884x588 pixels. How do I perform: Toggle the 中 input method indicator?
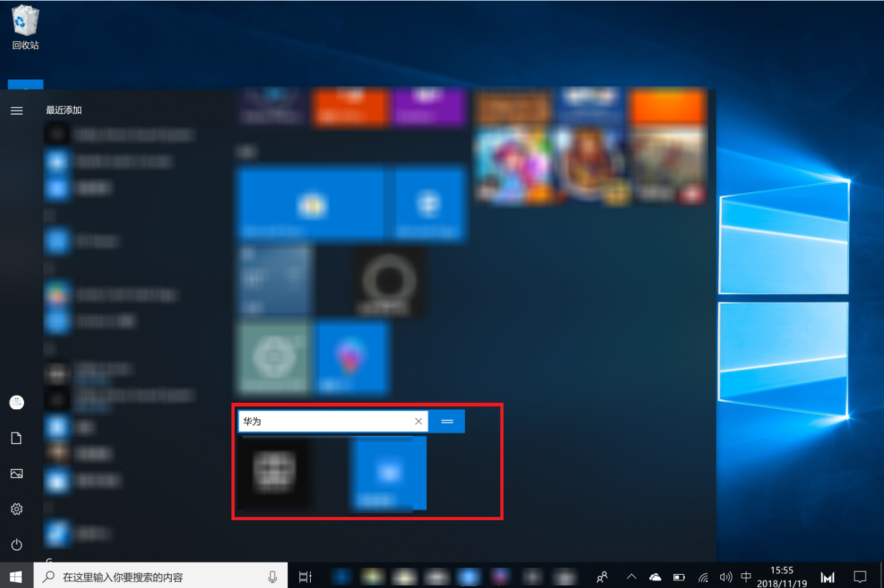pos(746,577)
